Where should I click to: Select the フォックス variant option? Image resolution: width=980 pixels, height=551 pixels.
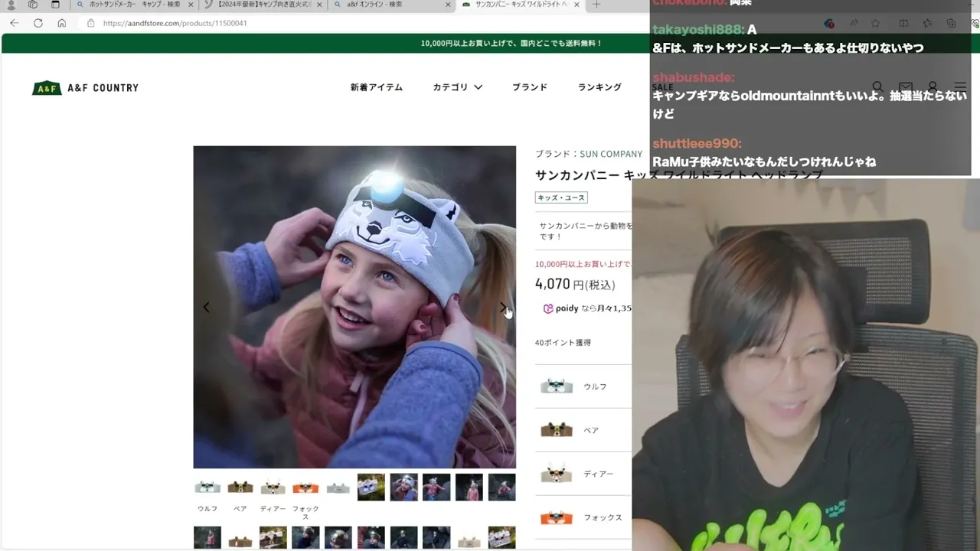click(583, 517)
